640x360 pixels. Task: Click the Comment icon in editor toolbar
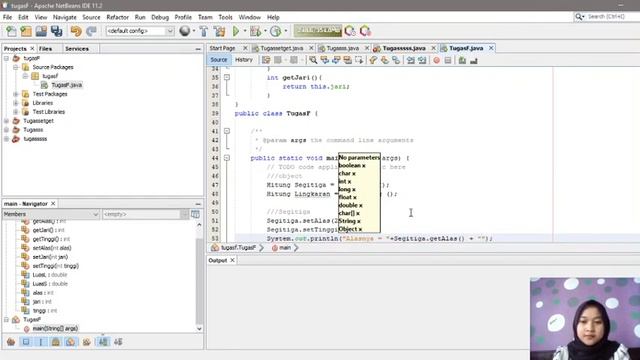tap(462, 60)
